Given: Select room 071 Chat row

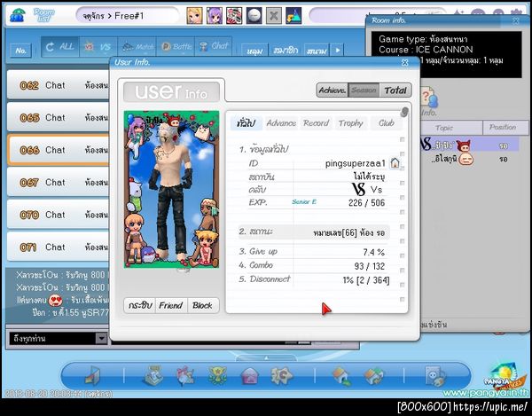Looking at the screenshot, I should [59, 247].
